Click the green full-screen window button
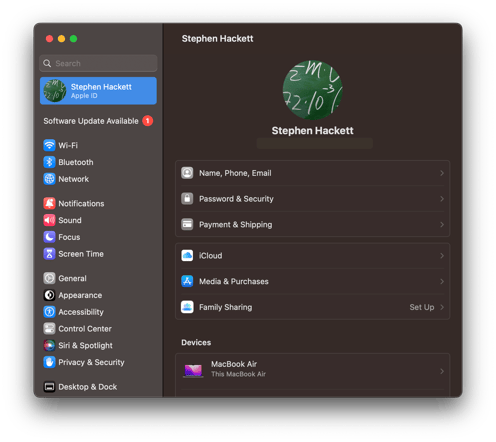This screenshot has width=496, height=442. click(73, 39)
